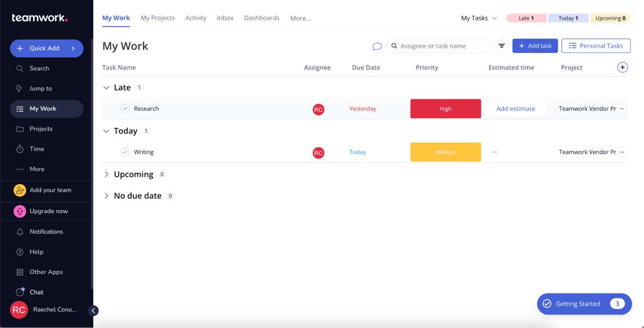The height and width of the screenshot is (328, 644).
Task: Change the High priority swatch on Research
Action: [x=445, y=108]
